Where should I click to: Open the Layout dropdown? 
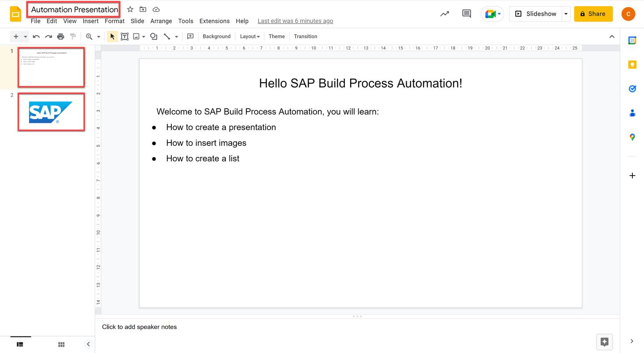point(250,37)
